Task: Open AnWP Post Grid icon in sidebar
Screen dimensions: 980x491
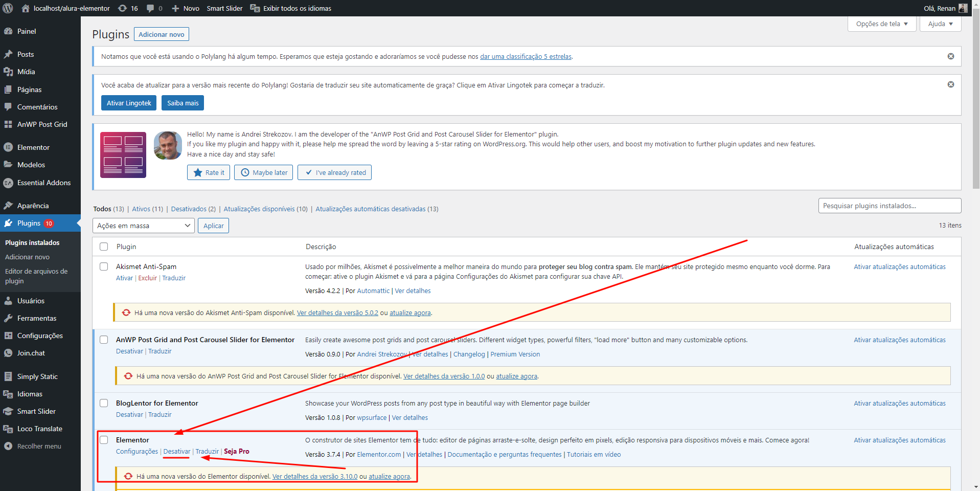Action: point(8,124)
